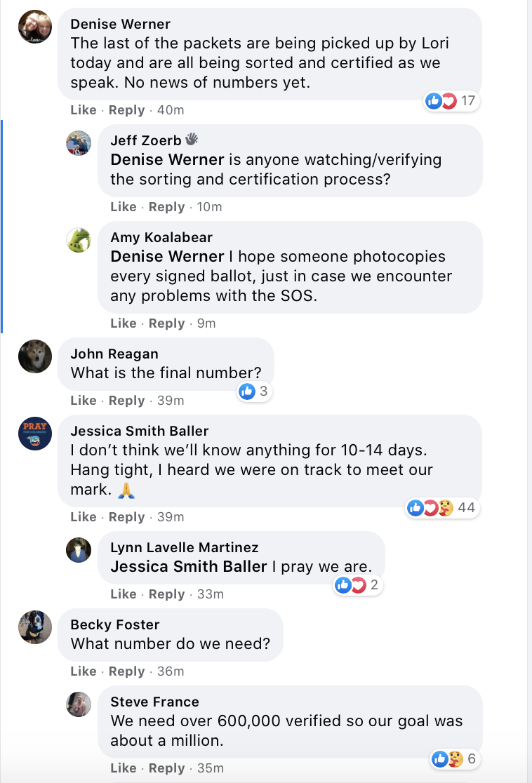
Task: Reply to Jeff Zoerb's comment
Action: coord(166,207)
